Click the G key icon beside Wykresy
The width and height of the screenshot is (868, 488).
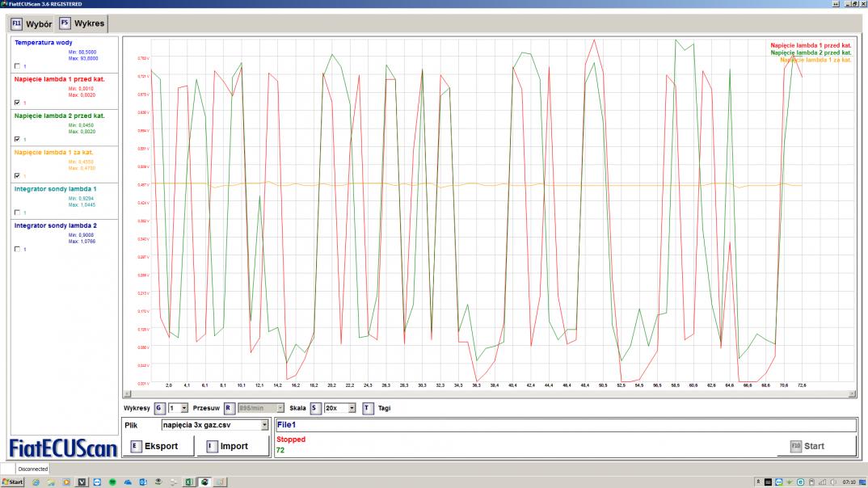click(x=159, y=409)
